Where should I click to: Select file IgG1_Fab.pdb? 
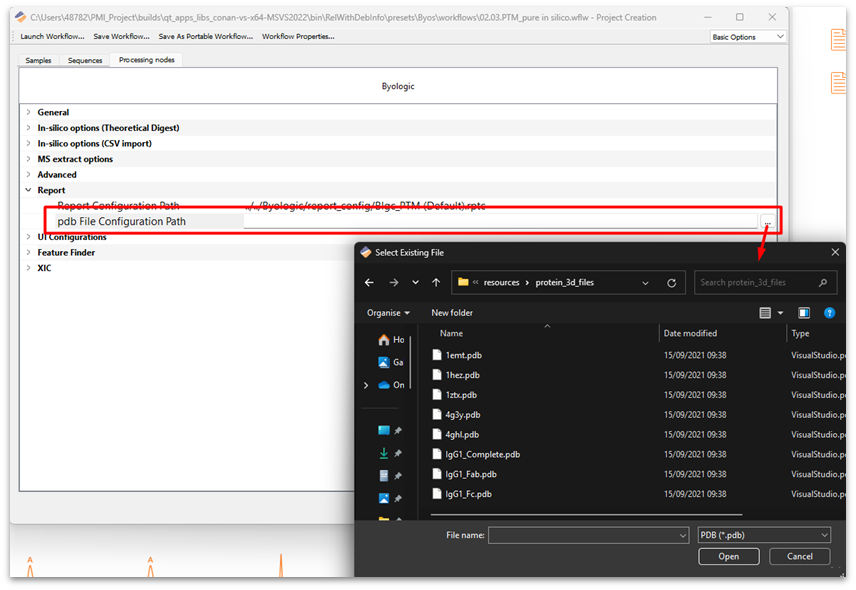click(471, 474)
